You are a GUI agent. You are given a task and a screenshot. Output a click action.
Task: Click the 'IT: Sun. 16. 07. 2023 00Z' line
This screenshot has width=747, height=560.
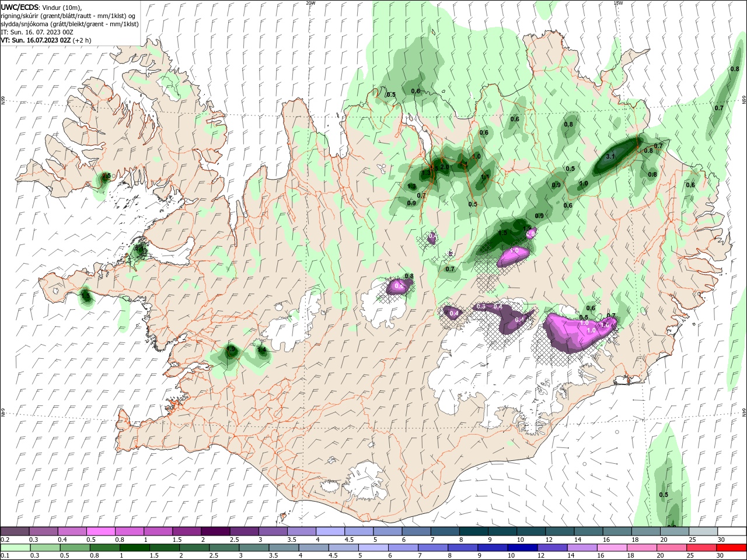point(37,32)
